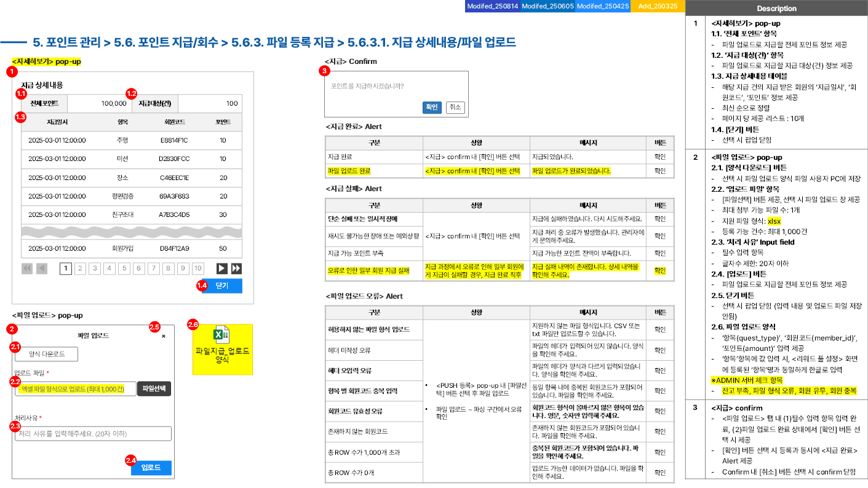868x488 pixels.
Task: Go to previous page arrow
Action: click(x=42, y=269)
